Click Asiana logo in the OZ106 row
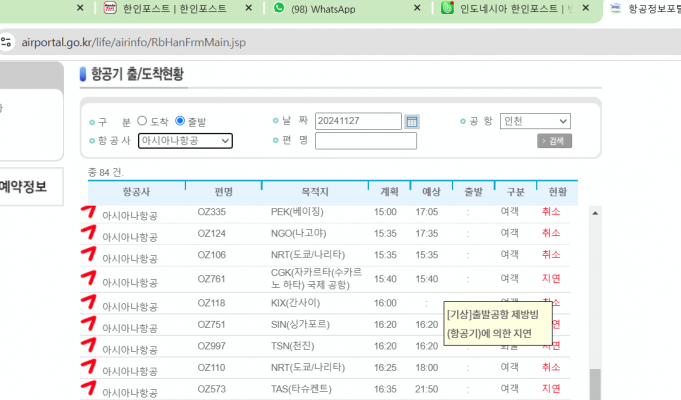Screen dimensions: 681x400 (x=89, y=255)
